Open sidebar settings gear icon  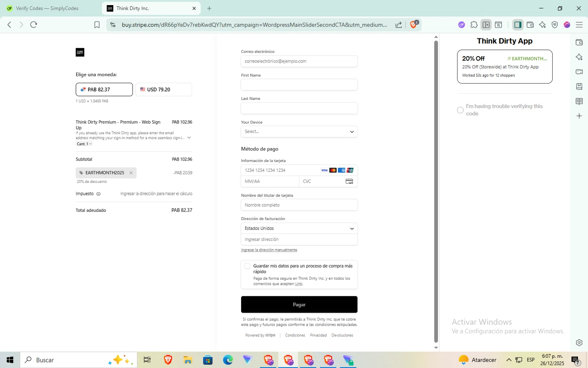click(x=579, y=342)
